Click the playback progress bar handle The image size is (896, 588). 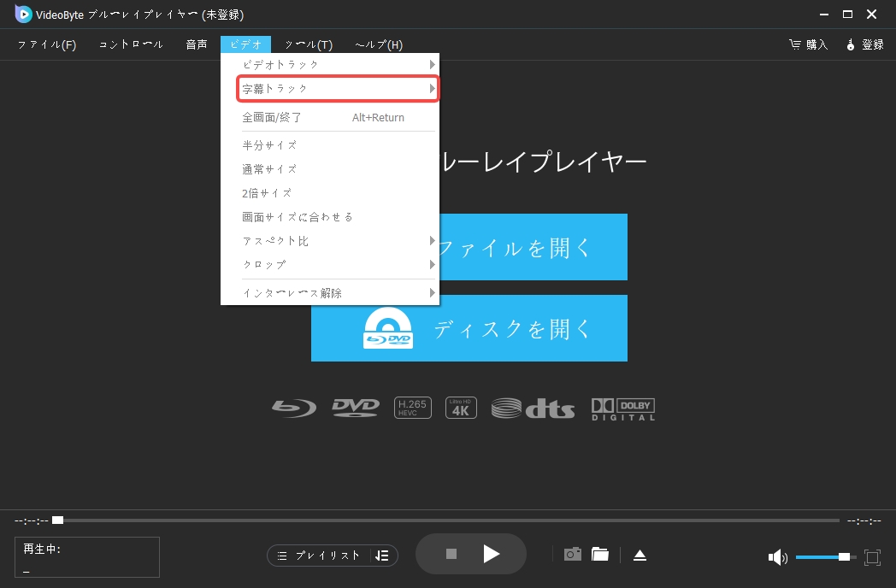click(58, 520)
